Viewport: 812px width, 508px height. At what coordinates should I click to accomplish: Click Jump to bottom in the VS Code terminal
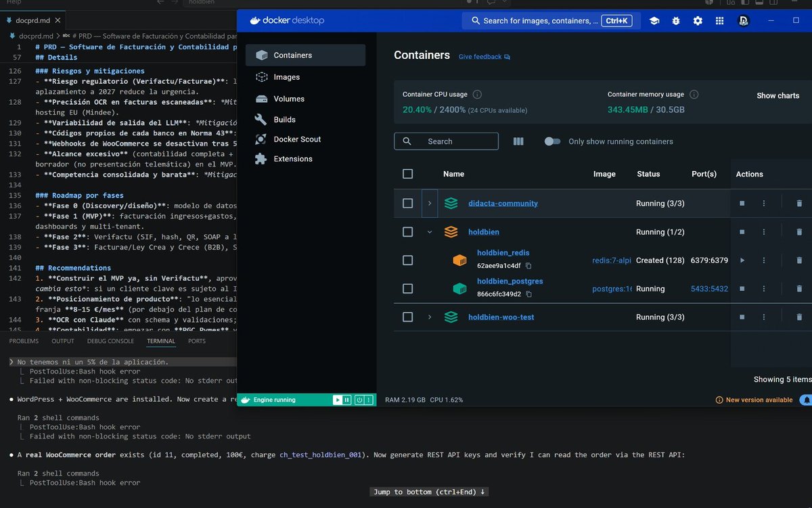[x=430, y=492]
